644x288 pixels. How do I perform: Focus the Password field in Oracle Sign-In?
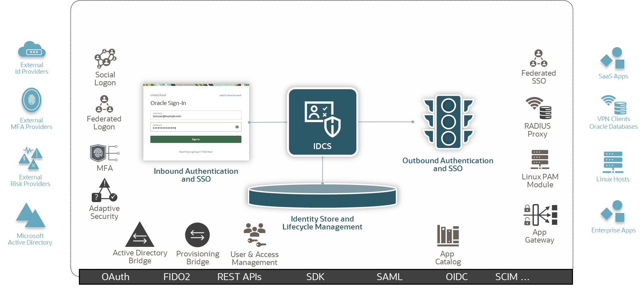tap(196, 127)
